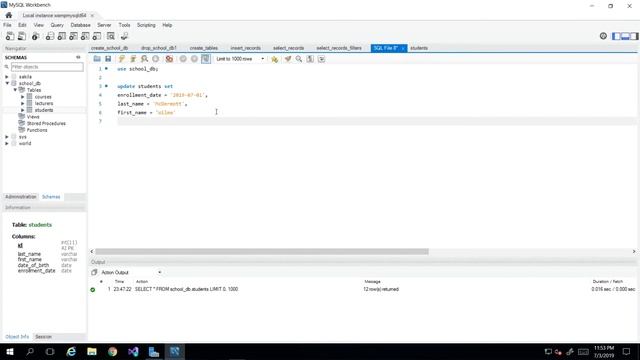This screenshot has height=360, width=640.
Task: Collapse the Tables folder
Action: pos(15,90)
